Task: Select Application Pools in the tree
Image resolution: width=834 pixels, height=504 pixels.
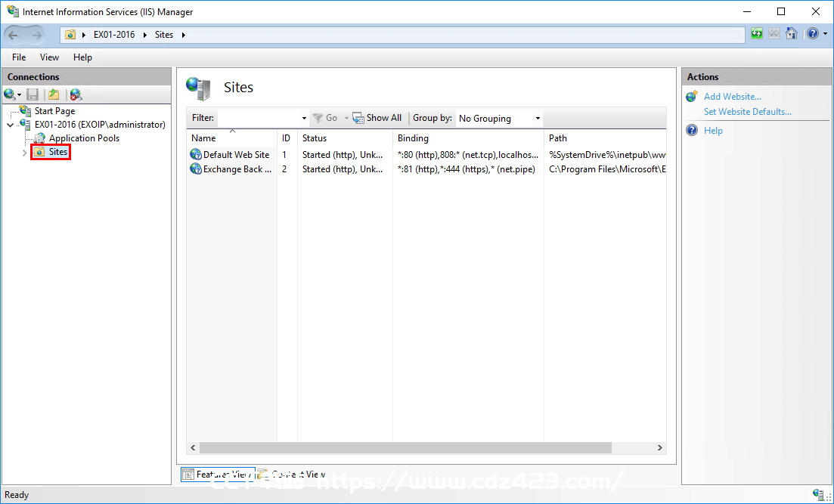Action: (84, 138)
